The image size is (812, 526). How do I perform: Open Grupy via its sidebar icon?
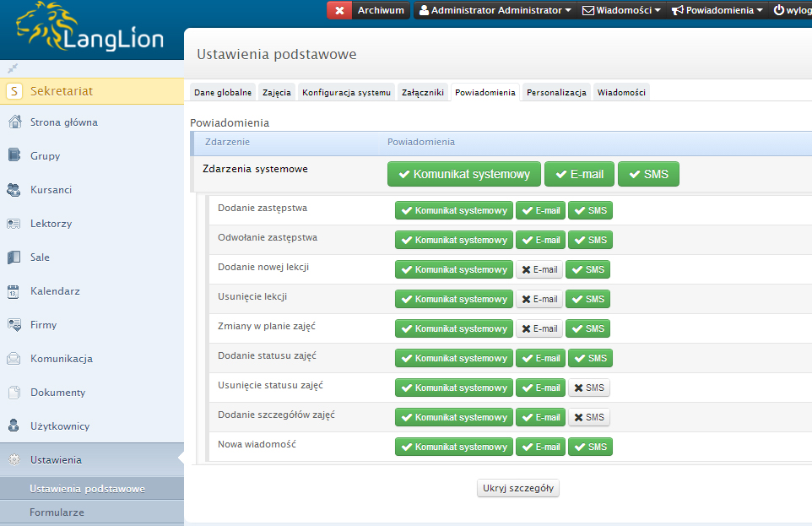tap(14, 155)
